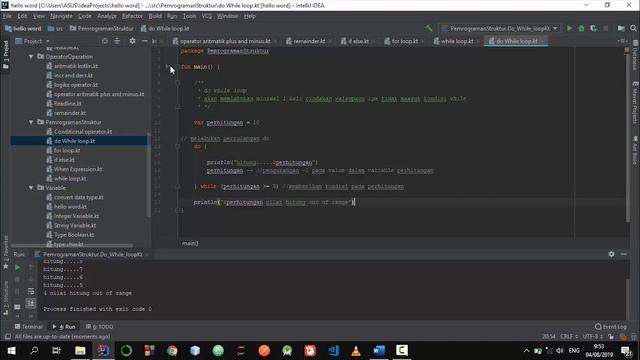Image resolution: width=640 pixels, height=360 pixels.
Task: Show hidden system tray icons
Action: (x=527, y=351)
